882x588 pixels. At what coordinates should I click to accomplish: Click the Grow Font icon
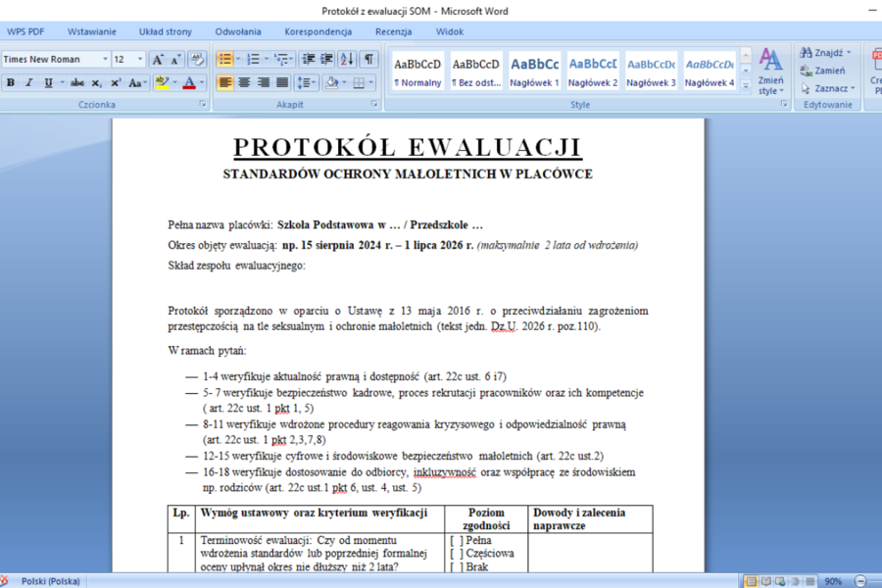[x=158, y=59]
